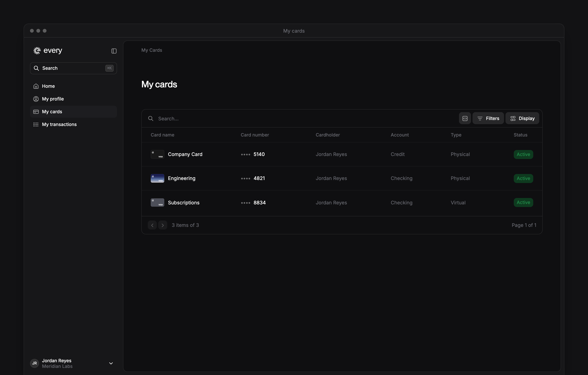The height and width of the screenshot is (375, 588).
Task: Sort by Card number column header
Action: [x=255, y=135]
